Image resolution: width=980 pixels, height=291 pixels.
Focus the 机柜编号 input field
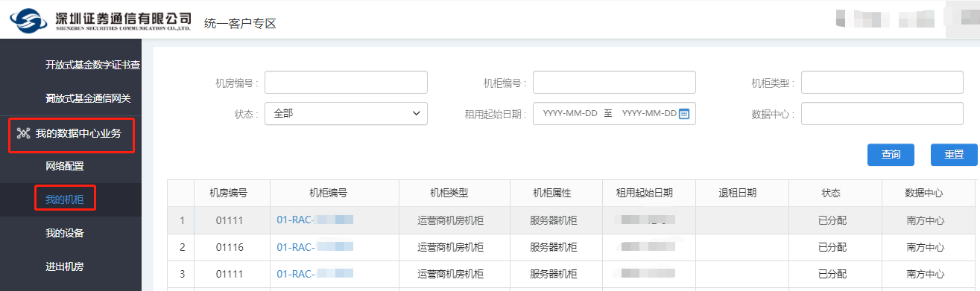click(614, 83)
